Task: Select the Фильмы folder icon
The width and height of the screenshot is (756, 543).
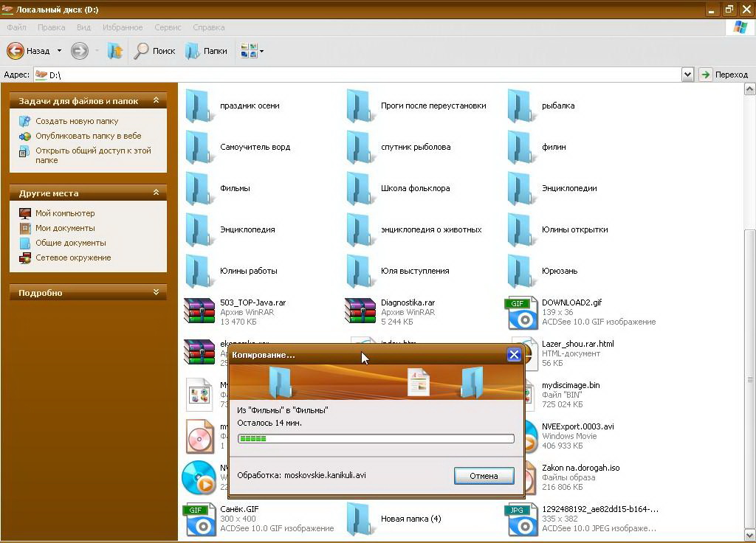Action: coord(198,188)
